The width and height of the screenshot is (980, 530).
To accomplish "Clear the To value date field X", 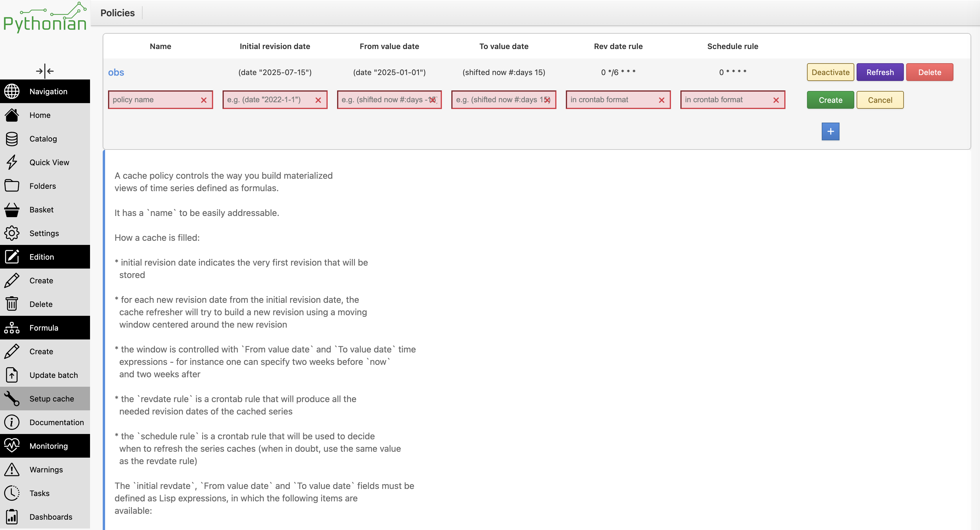I will 547,100.
